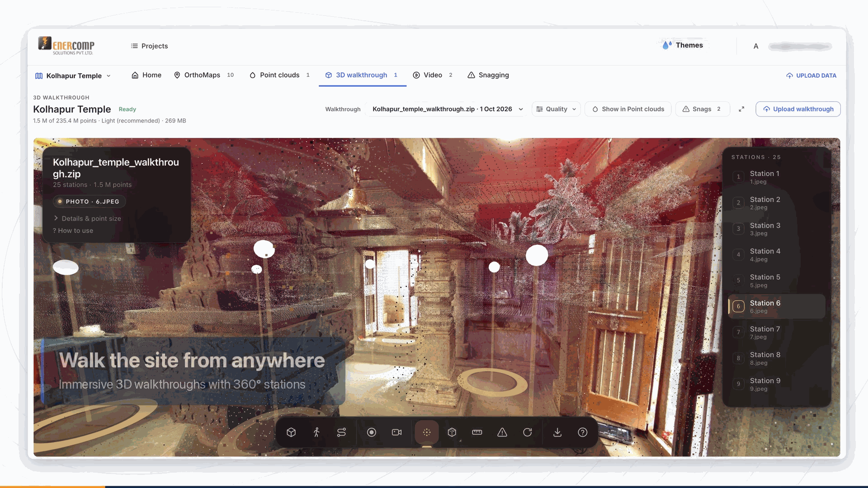
Task: Open help with the question mark icon
Action: click(x=583, y=432)
